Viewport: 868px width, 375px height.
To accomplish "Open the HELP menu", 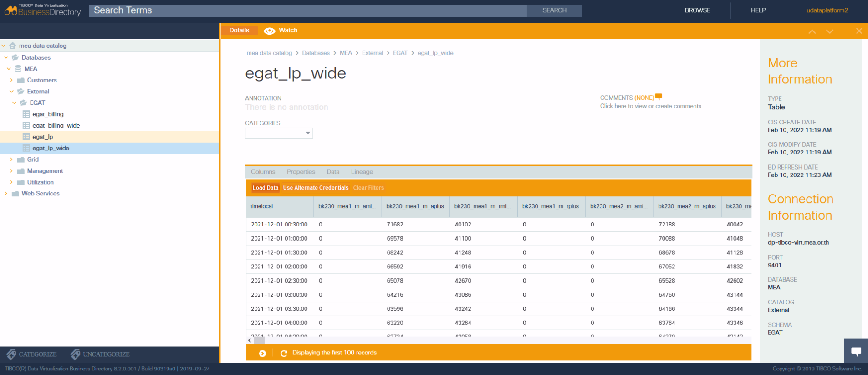I will pyautogui.click(x=758, y=10).
